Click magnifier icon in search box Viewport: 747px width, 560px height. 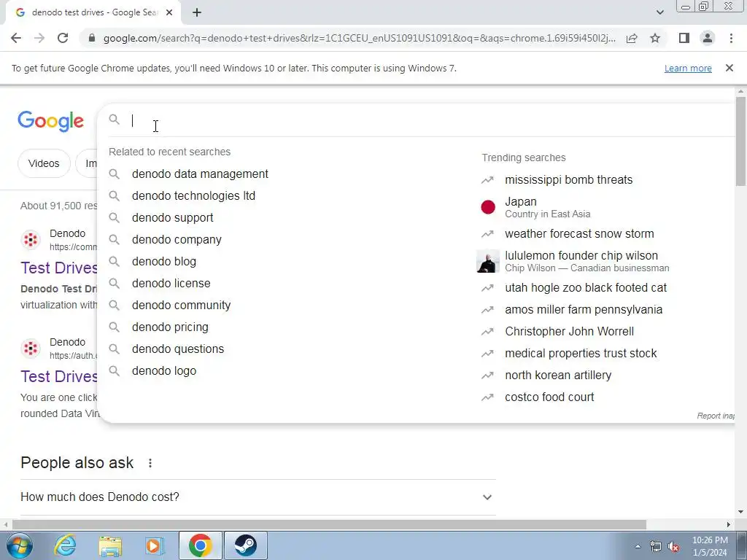(114, 119)
